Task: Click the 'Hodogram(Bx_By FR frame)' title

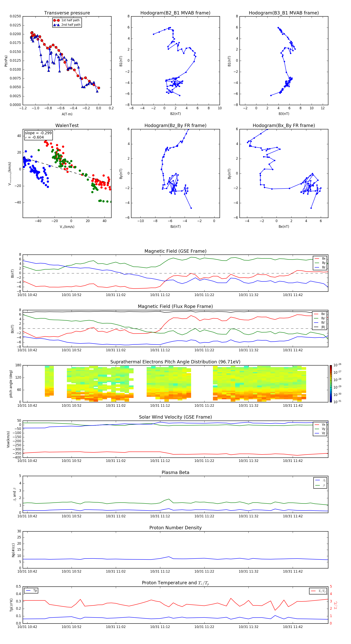Action: click(284, 125)
